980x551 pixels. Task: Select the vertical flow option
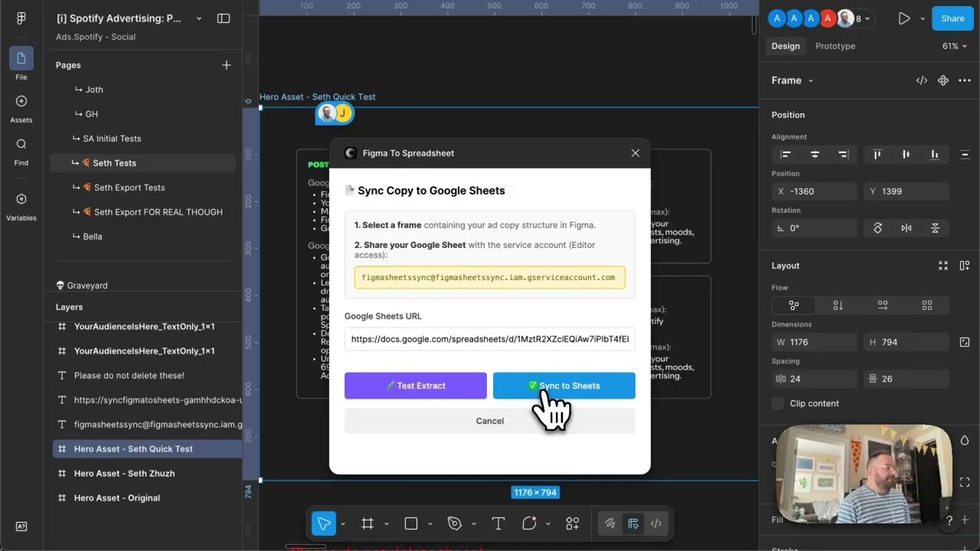point(838,305)
